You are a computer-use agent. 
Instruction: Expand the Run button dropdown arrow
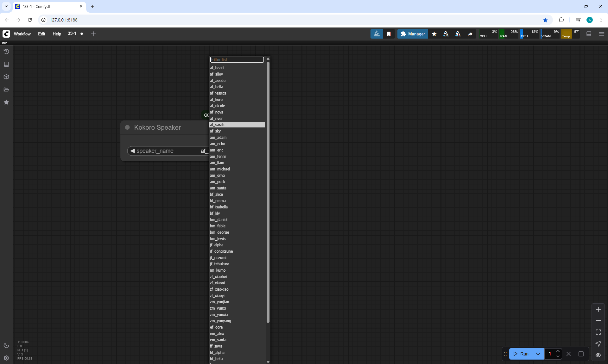click(x=538, y=354)
